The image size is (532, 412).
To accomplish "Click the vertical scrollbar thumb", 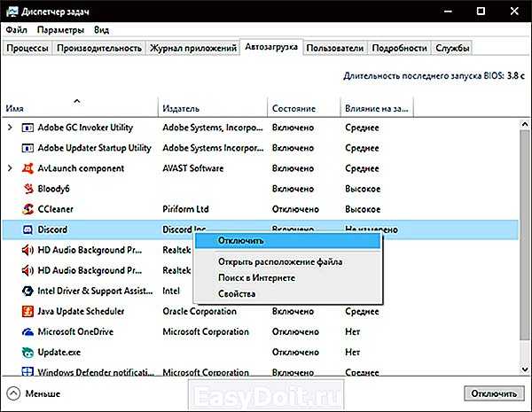I will coord(525,235).
